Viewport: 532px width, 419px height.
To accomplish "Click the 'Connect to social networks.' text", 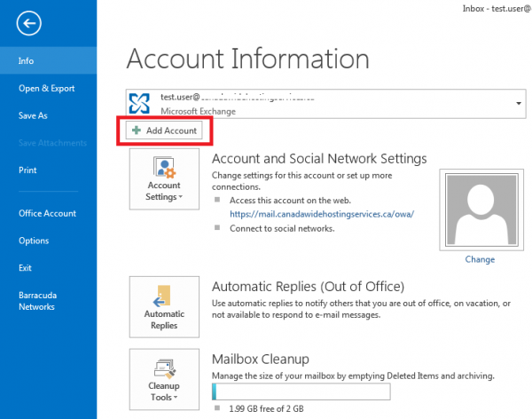I will [x=282, y=228].
